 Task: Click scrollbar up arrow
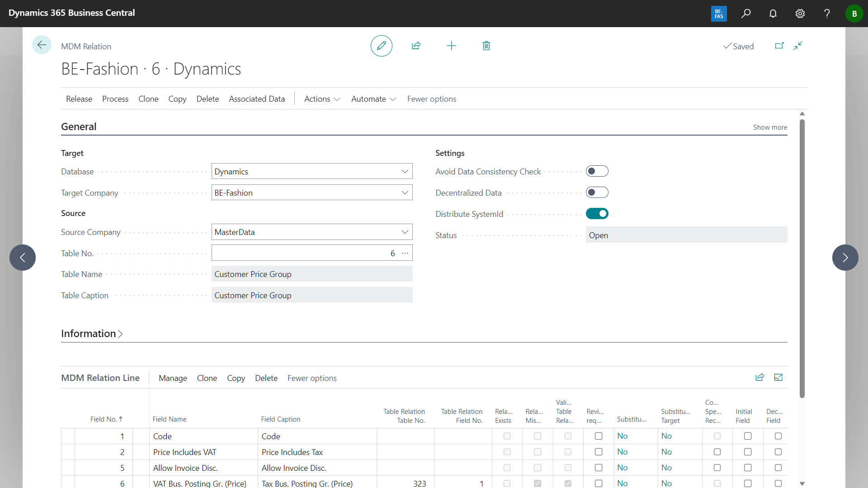tap(802, 114)
